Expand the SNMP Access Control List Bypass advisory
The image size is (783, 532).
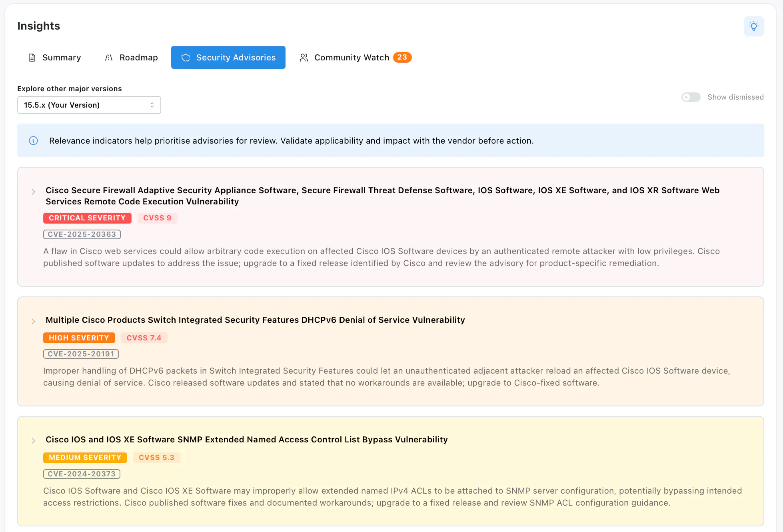[33, 441]
